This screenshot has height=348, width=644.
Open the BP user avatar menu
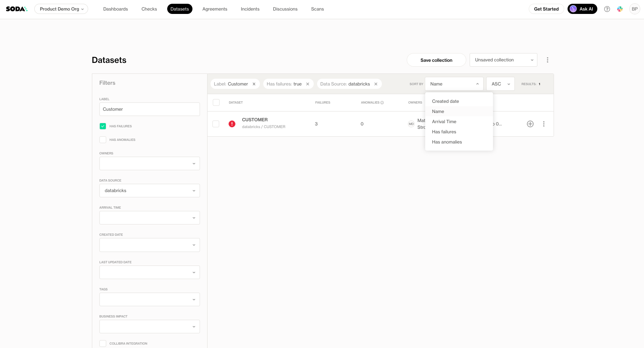click(635, 9)
